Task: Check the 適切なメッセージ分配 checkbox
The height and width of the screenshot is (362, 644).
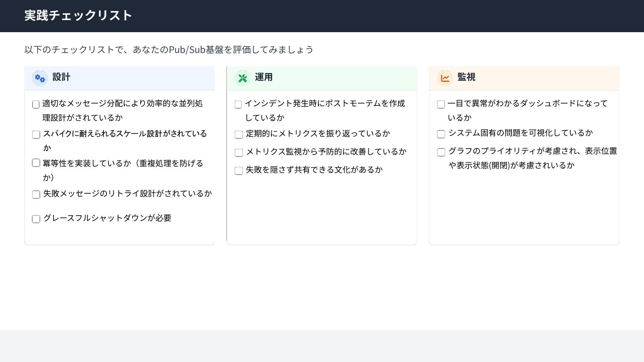Action: point(36,105)
